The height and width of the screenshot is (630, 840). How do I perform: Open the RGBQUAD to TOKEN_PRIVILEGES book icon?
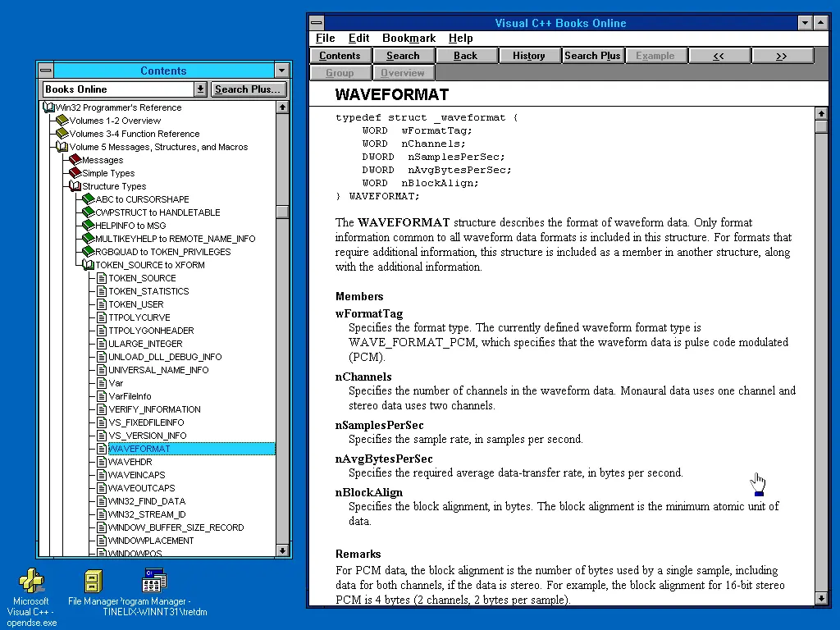pos(89,251)
